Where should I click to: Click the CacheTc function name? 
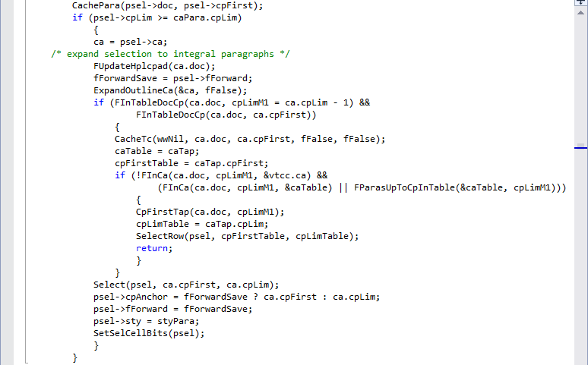[133, 139]
